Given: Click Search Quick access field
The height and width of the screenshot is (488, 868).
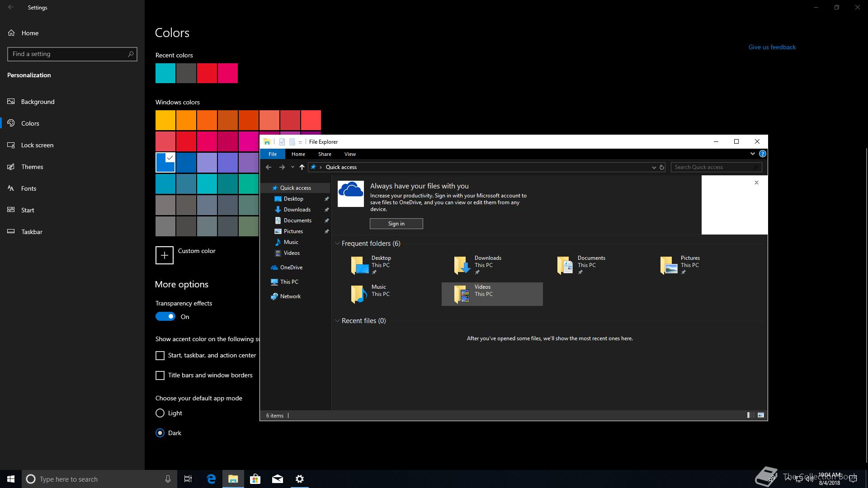Looking at the screenshot, I should point(716,167).
